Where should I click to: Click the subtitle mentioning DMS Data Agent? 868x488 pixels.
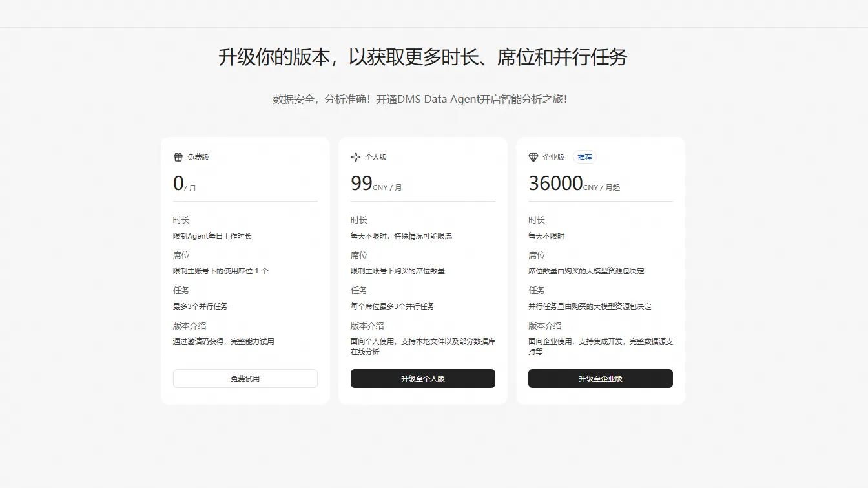click(x=420, y=100)
